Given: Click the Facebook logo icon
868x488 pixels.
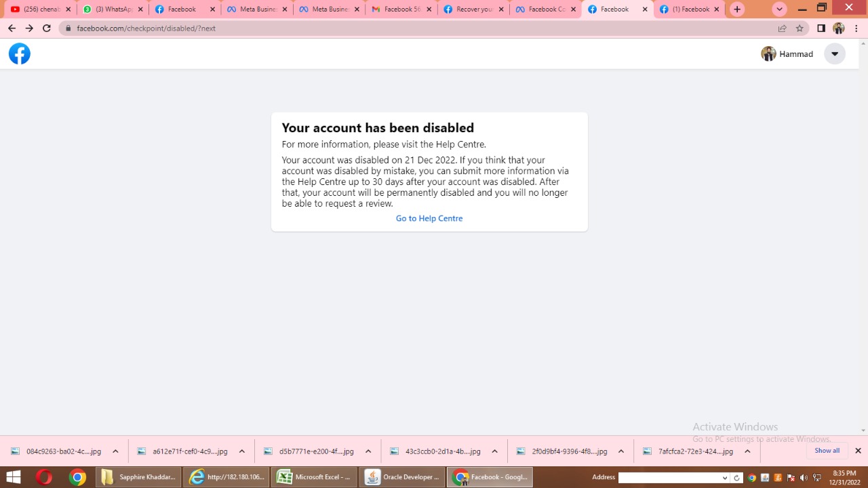Looking at the screenshot, I should point(20,54).
